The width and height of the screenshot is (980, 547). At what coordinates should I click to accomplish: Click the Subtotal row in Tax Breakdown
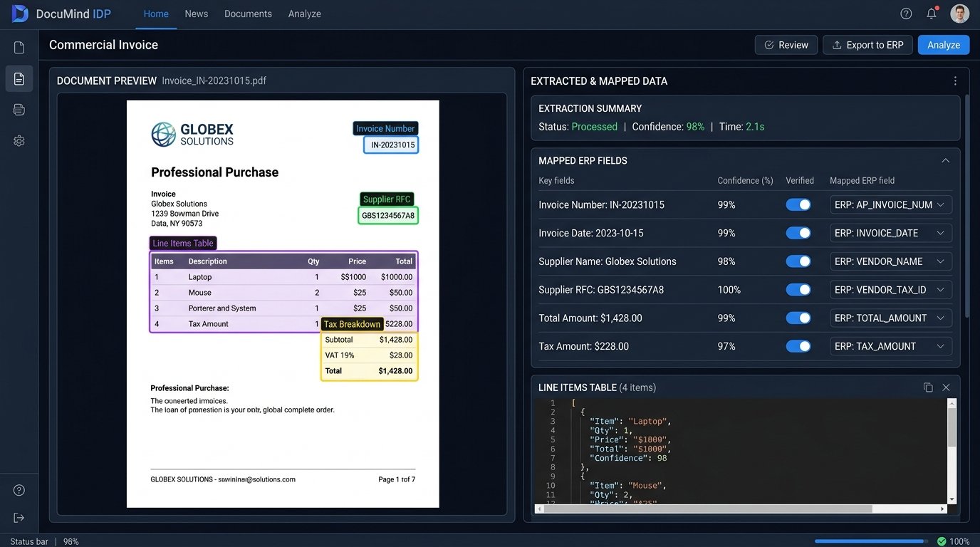click(369, 340)
